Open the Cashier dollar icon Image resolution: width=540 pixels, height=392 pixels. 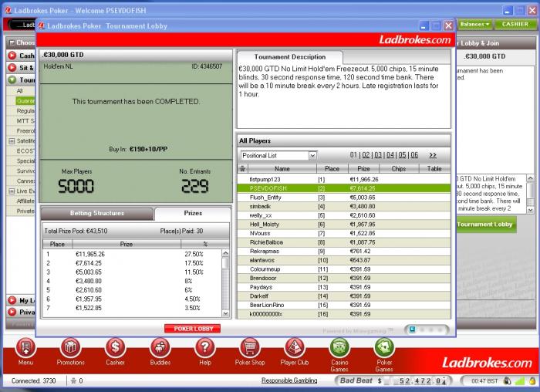click(116, 348)
